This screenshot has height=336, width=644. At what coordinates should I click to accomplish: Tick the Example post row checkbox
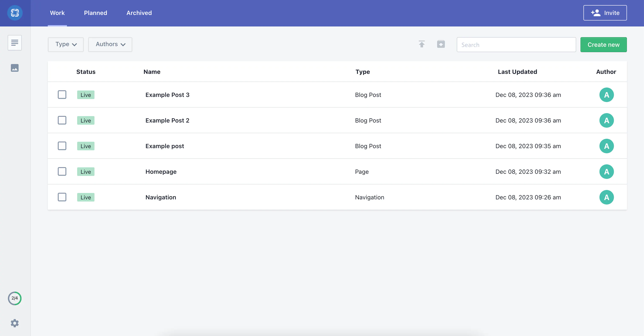click(62, 146)
